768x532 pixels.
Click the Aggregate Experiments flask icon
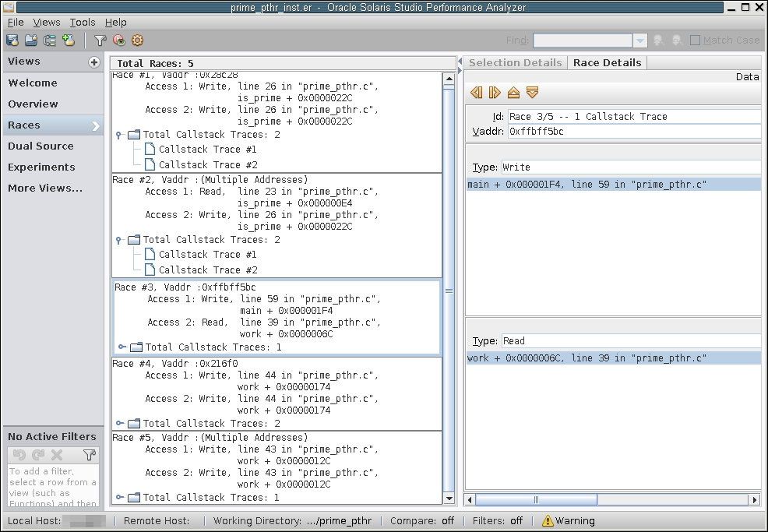pyautogui.click(x=69, y=41)
